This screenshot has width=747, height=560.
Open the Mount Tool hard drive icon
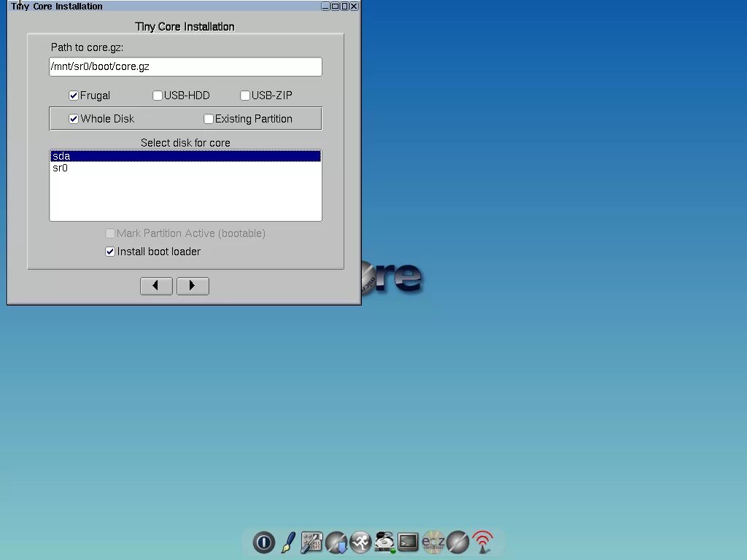[x=384, y=542]
